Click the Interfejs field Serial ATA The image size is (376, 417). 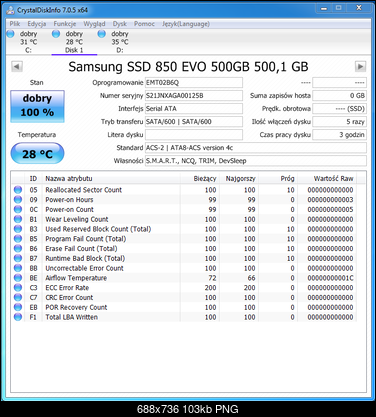pos(194,109)
